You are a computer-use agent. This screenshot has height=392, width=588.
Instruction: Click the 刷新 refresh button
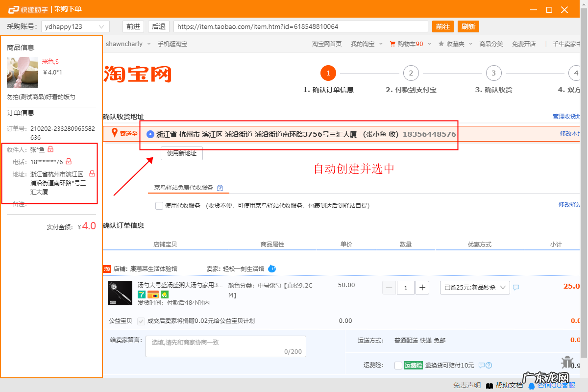[468, 26]
